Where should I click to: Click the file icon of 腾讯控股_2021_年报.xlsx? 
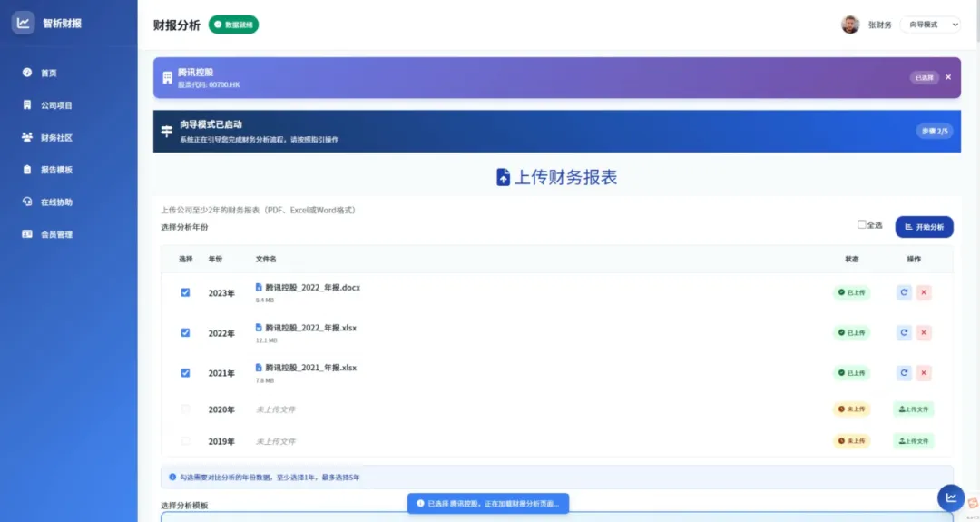pos(259,368)
